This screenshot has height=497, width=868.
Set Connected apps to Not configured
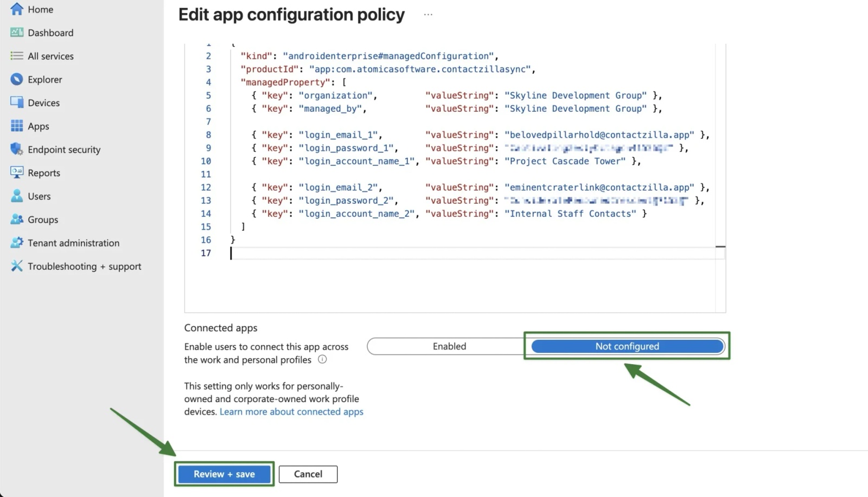coord(627,346)
